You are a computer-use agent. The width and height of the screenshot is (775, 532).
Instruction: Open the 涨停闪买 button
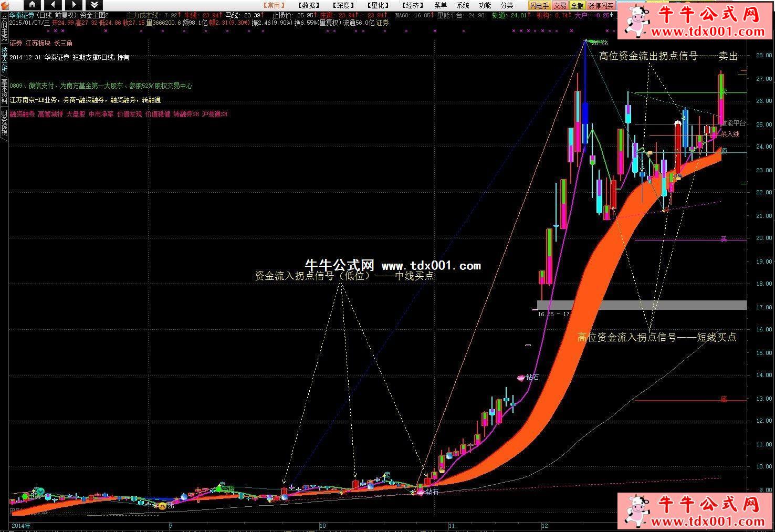(x=601, y=6)
